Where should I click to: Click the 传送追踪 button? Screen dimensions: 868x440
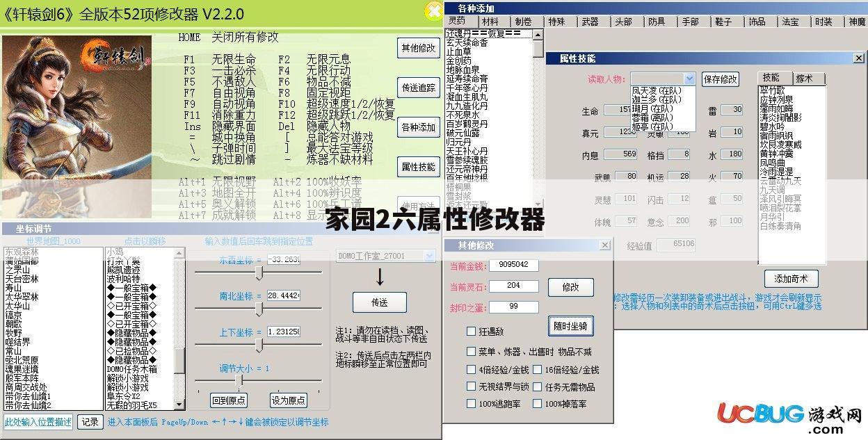pos(418,88)
